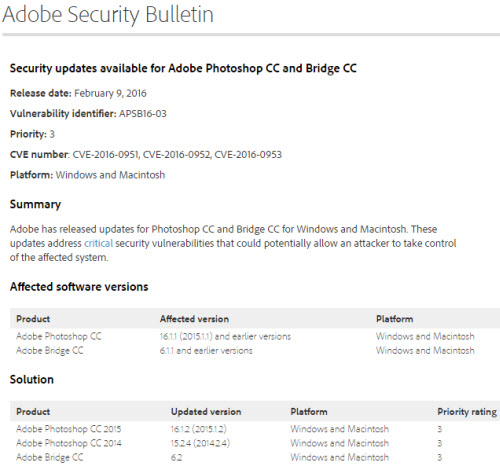Select the Adobe Photoshop CC 2015 solution row
Viewport: 500px width, 465px height.
[255, 429]
